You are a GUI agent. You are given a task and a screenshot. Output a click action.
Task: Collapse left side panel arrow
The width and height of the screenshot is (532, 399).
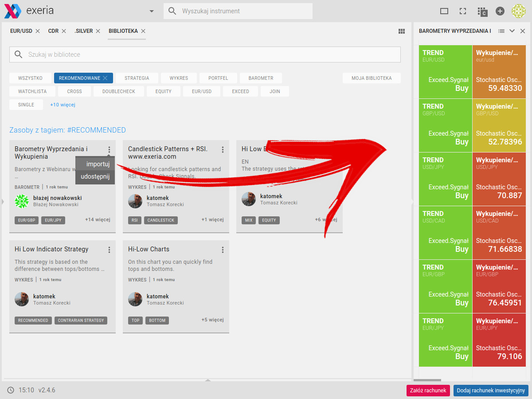3,202
